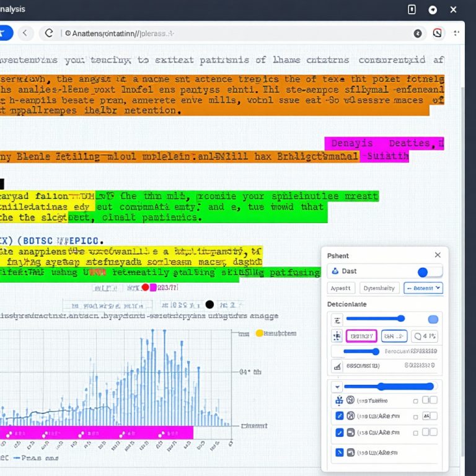Click the magenta-outlined button in the panel
Viewport: 476px width, 476px height.
[x=361, y=336]
